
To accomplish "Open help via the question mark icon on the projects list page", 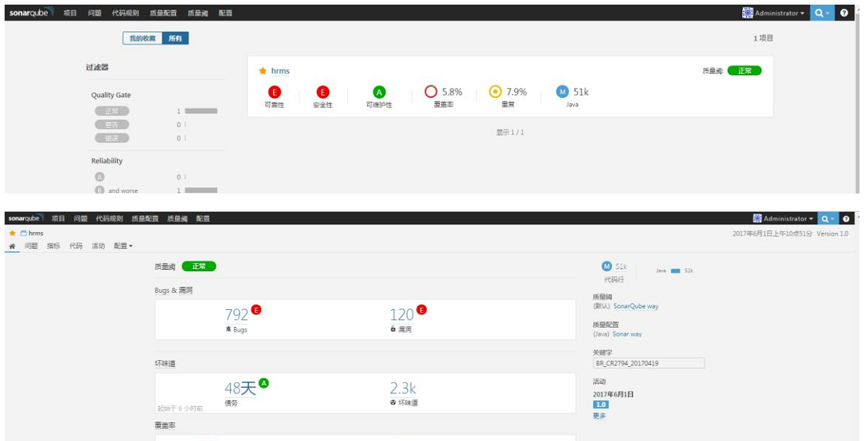I will click(x=843, y=13).
